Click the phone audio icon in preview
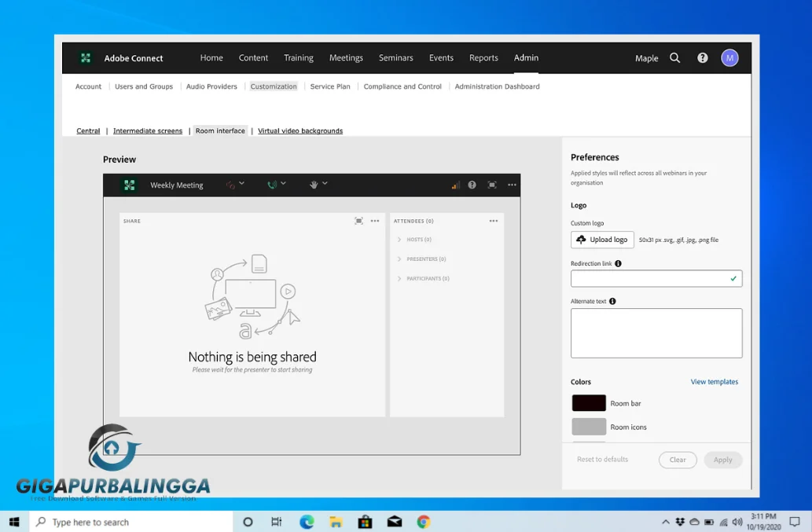 coord(272,185)
